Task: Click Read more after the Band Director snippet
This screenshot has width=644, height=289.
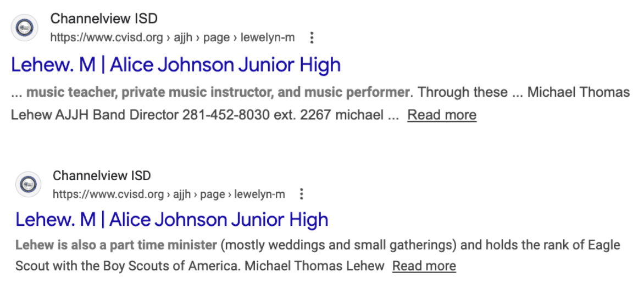Action: click(x=442, y=115)
